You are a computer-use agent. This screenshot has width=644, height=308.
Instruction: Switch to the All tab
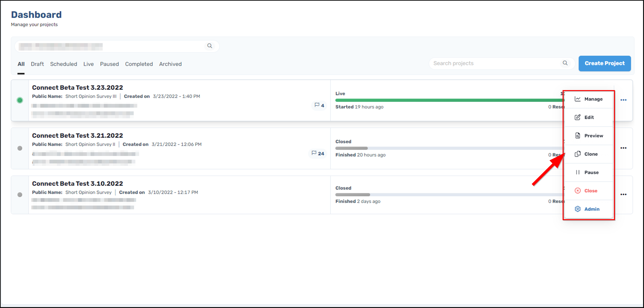21,64
